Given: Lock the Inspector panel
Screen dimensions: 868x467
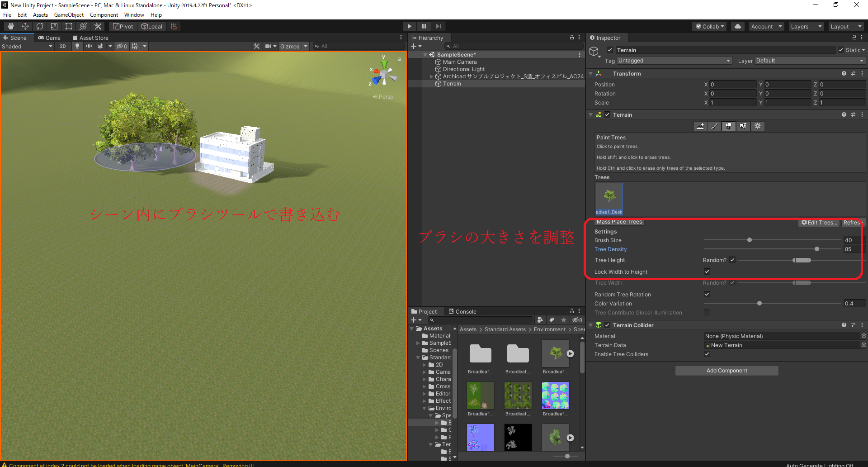Looking at the screenshot, I should tap(854, 38).
